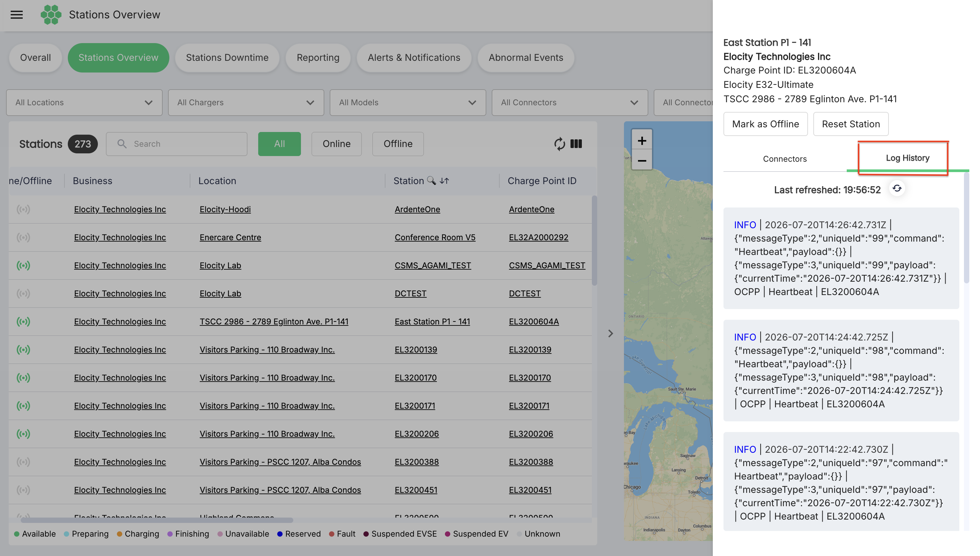The image size is (980, 556).
Task: Click status signal icon for ArdenteOne row
Action: (23, 209)
